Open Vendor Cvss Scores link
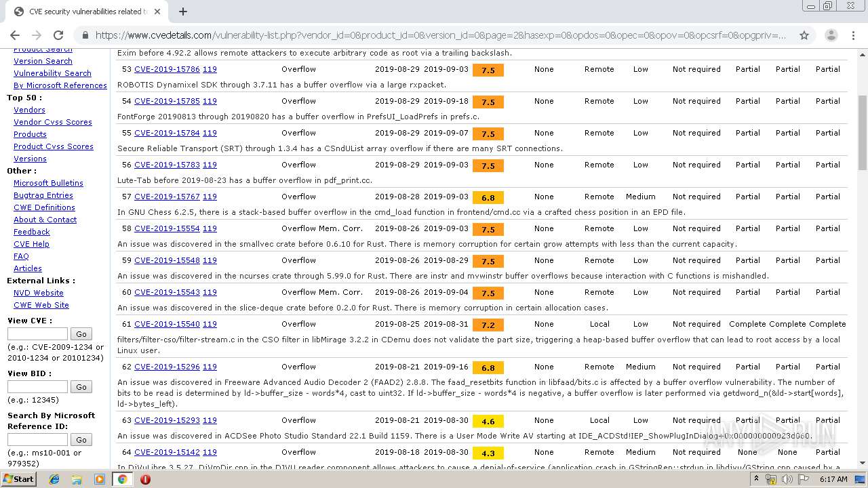The width and height of the screenshot is (868, 488). pos(53,122)
